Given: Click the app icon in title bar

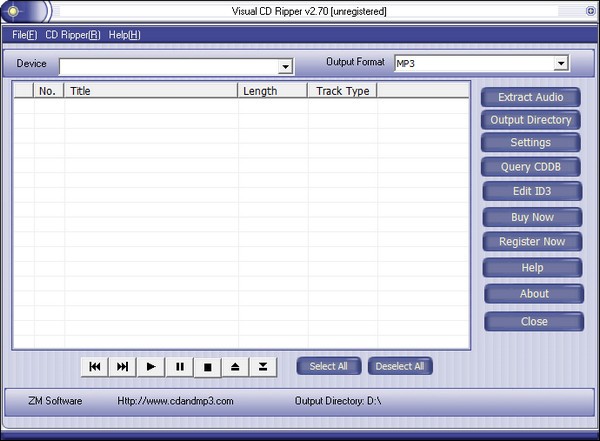Looking at the screenshot, I should (14, 10).
